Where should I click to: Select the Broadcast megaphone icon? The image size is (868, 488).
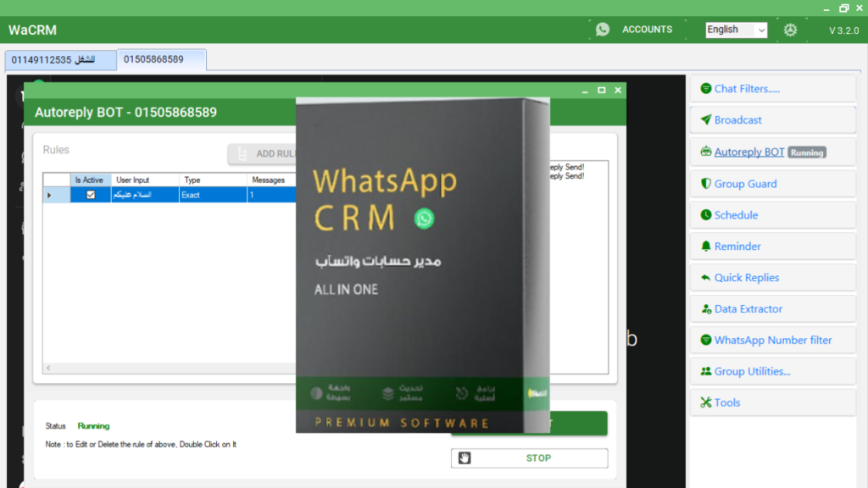click(x=705, y=119)
